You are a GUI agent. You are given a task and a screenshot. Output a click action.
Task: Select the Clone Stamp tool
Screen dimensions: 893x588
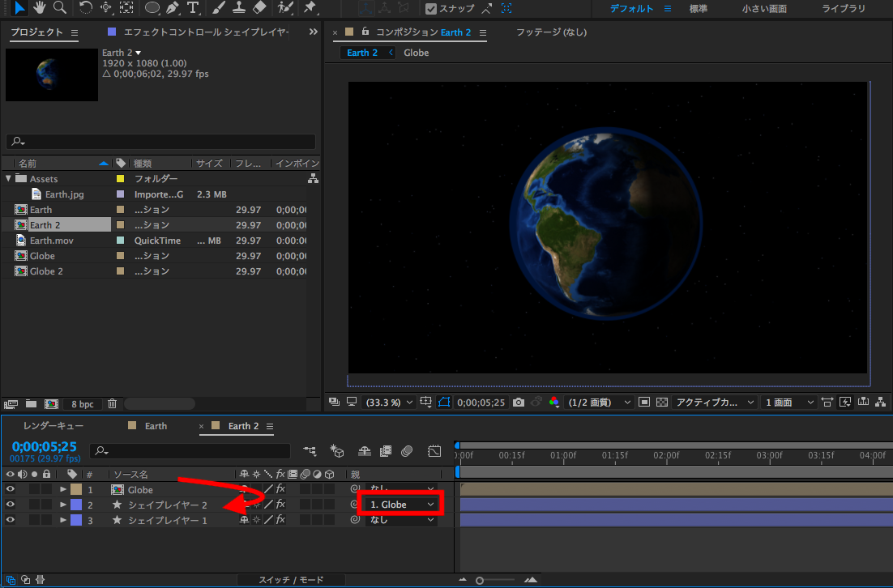tap(238, 8)
